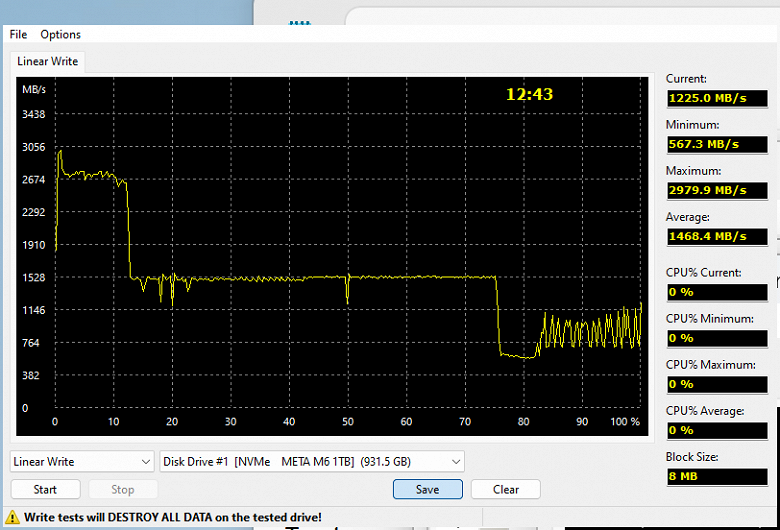The width and height of the screenshot is (780, 530).
Task: Click the MB/s unit label on graph
Action: coord(34,90)
